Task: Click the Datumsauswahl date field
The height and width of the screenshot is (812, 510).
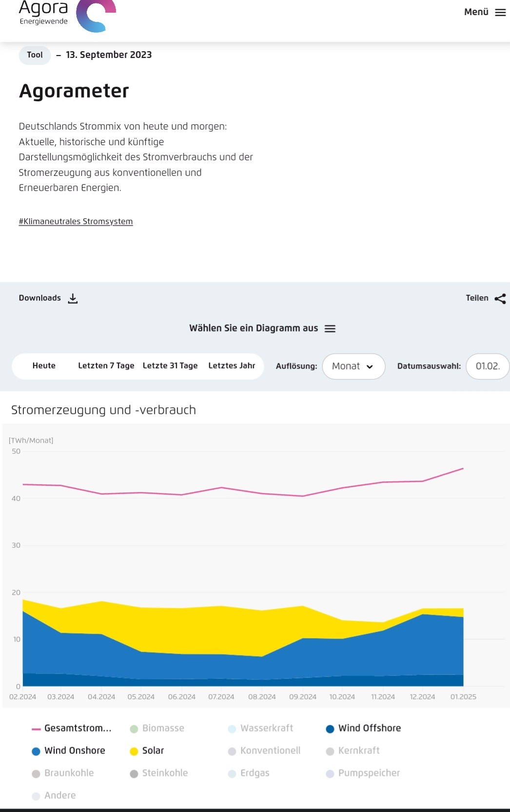Action: point(487,366)
